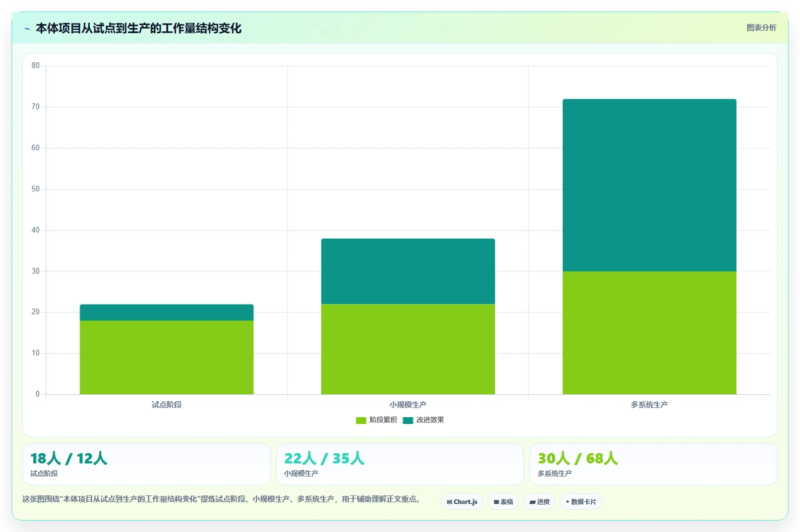Click the Chart.js tag chip

click(462, 502)
